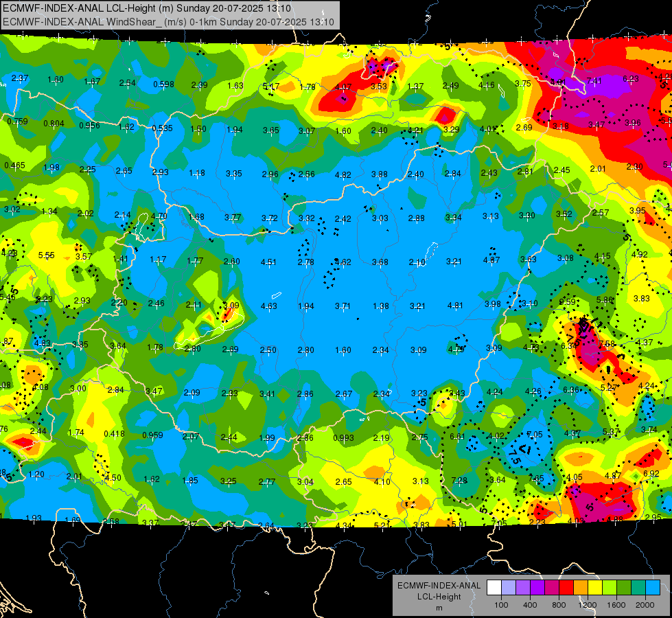Click the wind shear value 5.55
The width and height of the screenshot is (672, 618).
point(46,255)
